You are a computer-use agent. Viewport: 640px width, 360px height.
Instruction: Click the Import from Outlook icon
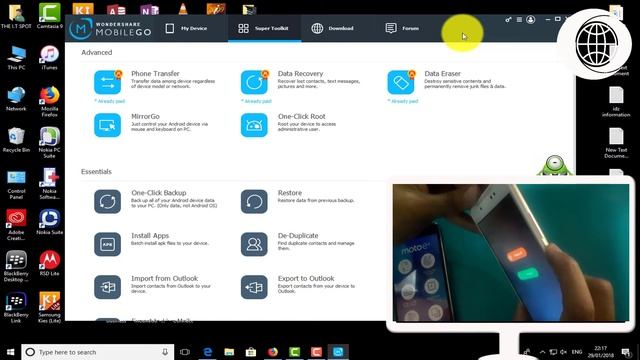(x=107, y=287)
